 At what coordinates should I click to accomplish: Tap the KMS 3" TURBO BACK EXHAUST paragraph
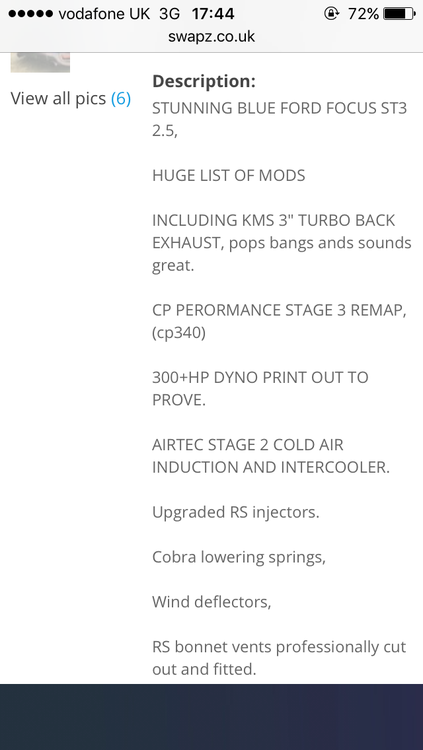(282, 243)
